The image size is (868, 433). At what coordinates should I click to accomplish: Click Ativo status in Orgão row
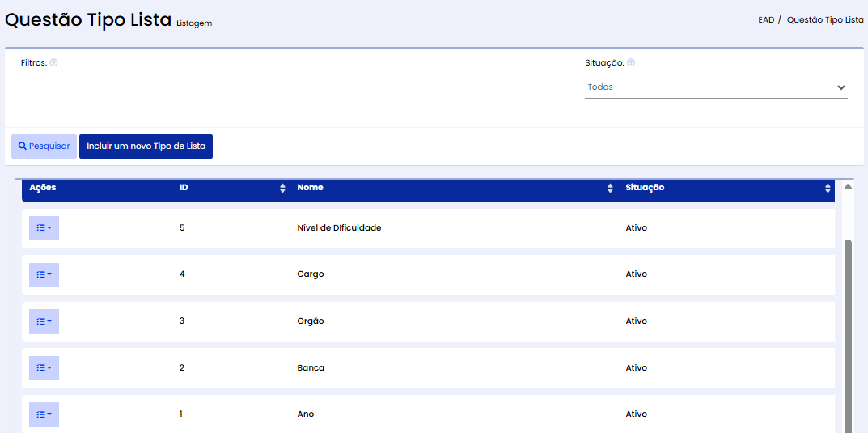coord(636,321)
